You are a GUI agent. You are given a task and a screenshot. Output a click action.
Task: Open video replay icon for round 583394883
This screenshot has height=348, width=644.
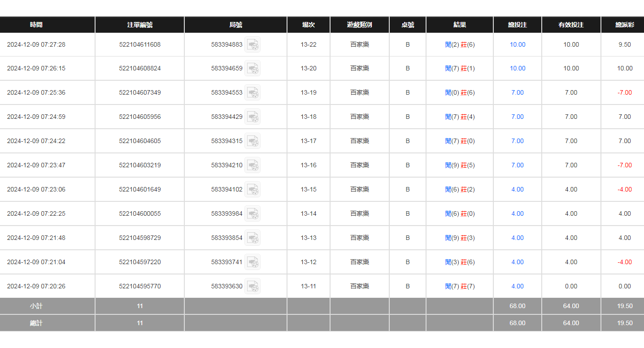click(x=252, y=45)
